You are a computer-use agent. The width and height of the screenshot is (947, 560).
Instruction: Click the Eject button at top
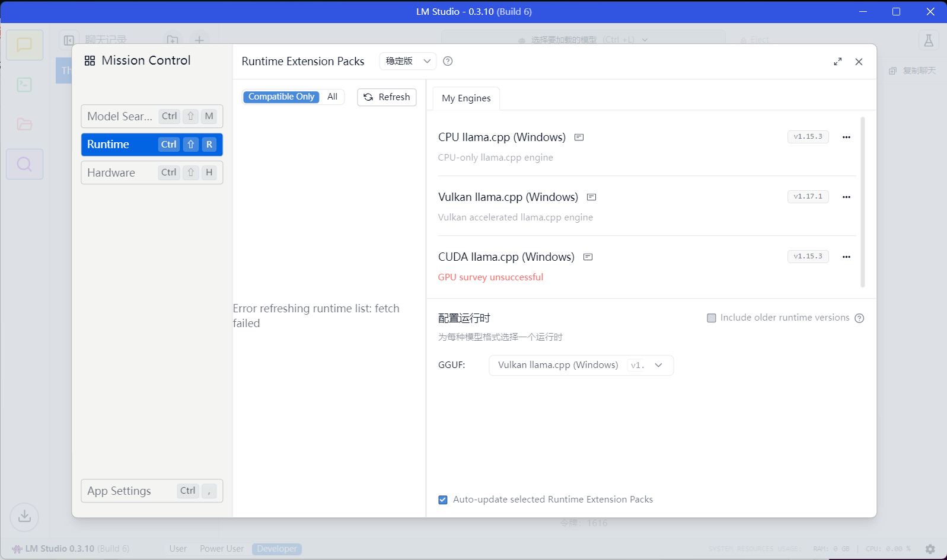pyautogui.click(x=754, y=40)
